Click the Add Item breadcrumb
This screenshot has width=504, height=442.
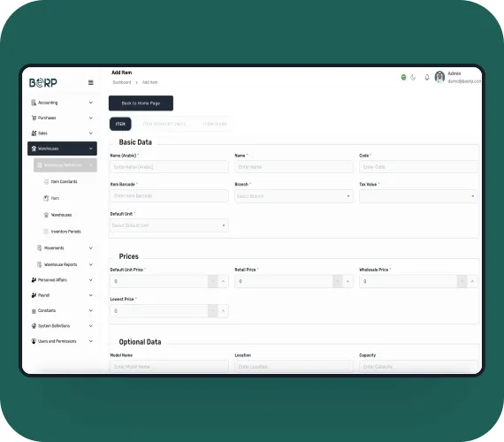[x=149, y=82]
